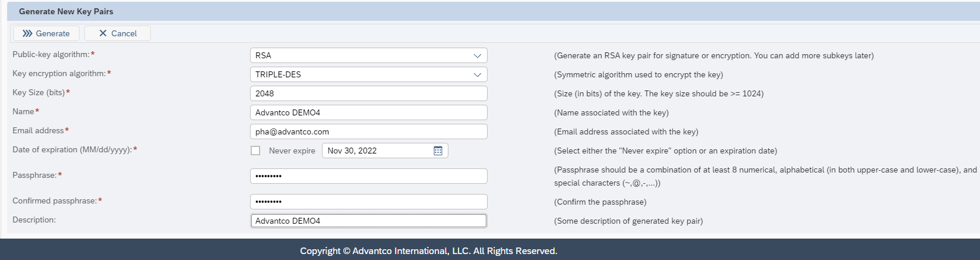Click the Generate New Key Pairs header
Image resolution: width=980 pixels, height=260 pixels.
[x=66, y=11]
